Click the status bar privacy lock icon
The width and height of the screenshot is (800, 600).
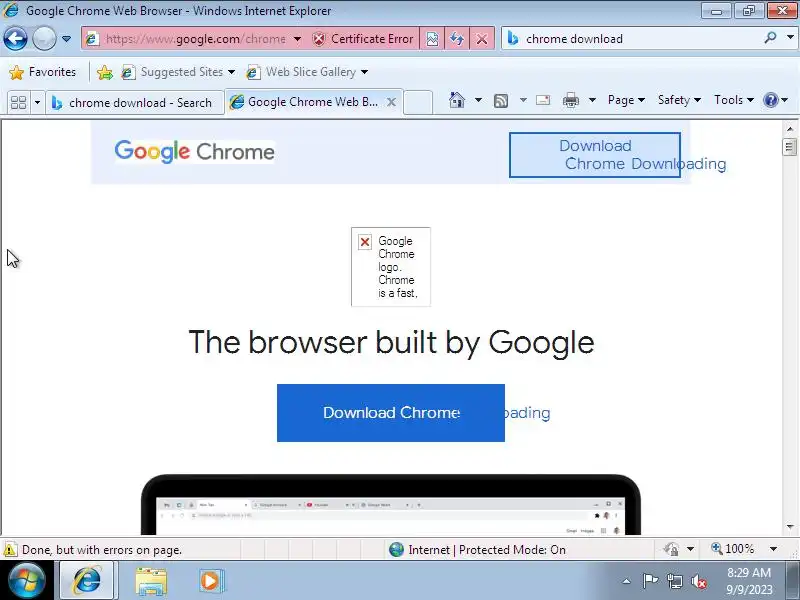tap(671, 549)
